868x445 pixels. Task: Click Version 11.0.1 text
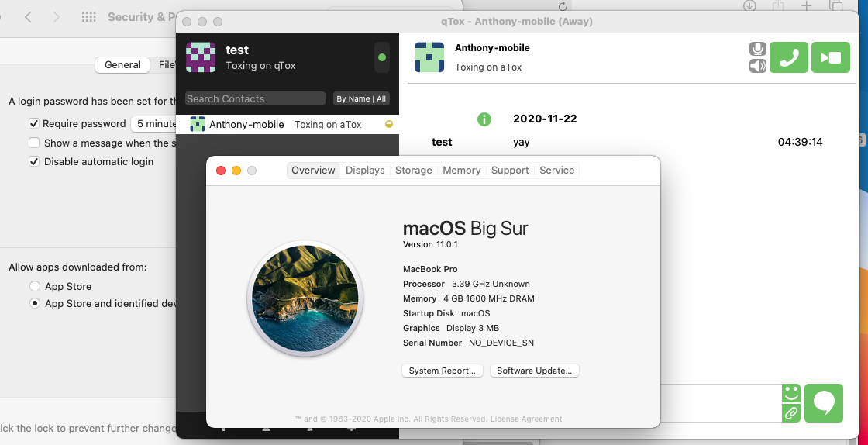pyautogui.click(x=430, y=245)
